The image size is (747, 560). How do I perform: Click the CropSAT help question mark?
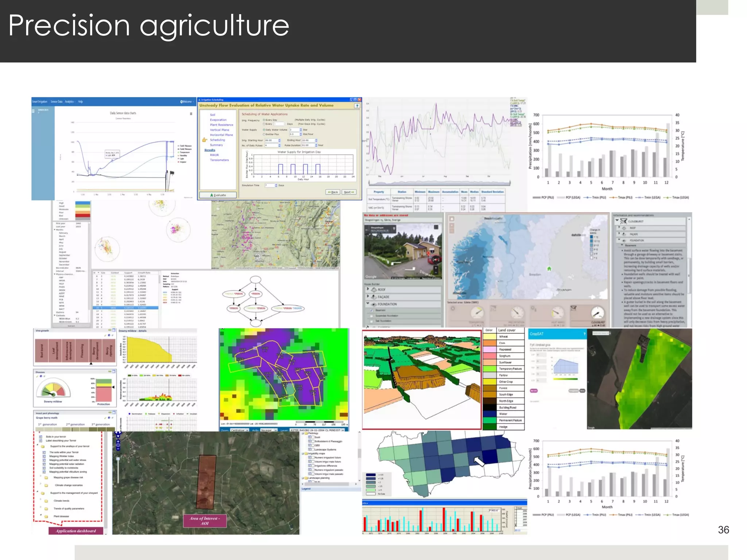coord(584,334)
